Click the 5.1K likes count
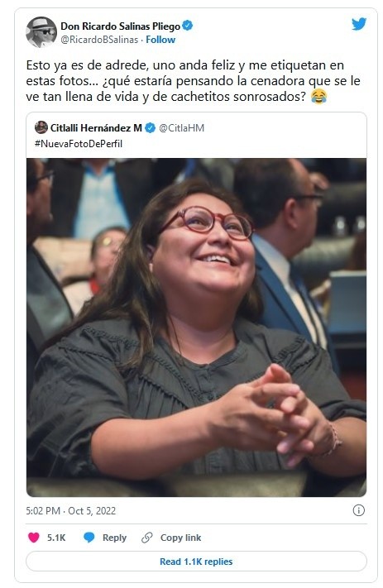 pos(56,538)
